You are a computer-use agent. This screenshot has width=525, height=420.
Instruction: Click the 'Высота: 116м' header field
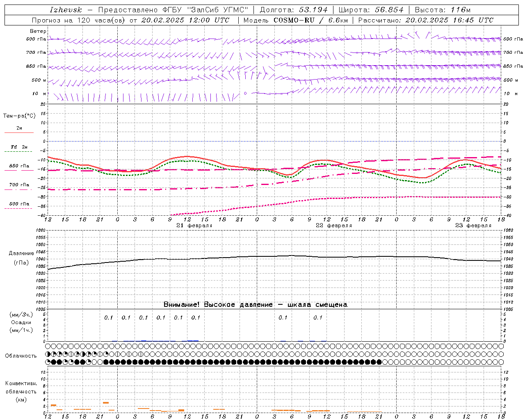(x=443, y=10)
